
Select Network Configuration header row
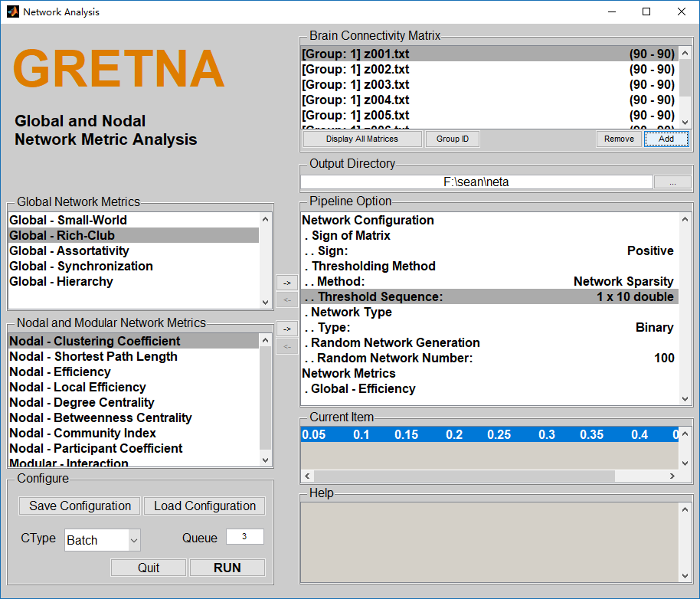[489, 220]
